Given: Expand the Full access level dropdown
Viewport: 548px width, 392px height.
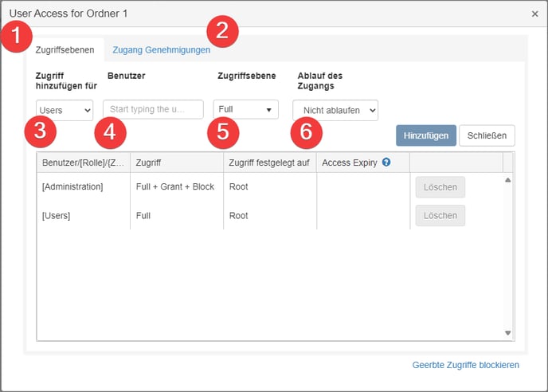Looking at the screenshot, I should (x=245, y=109).
